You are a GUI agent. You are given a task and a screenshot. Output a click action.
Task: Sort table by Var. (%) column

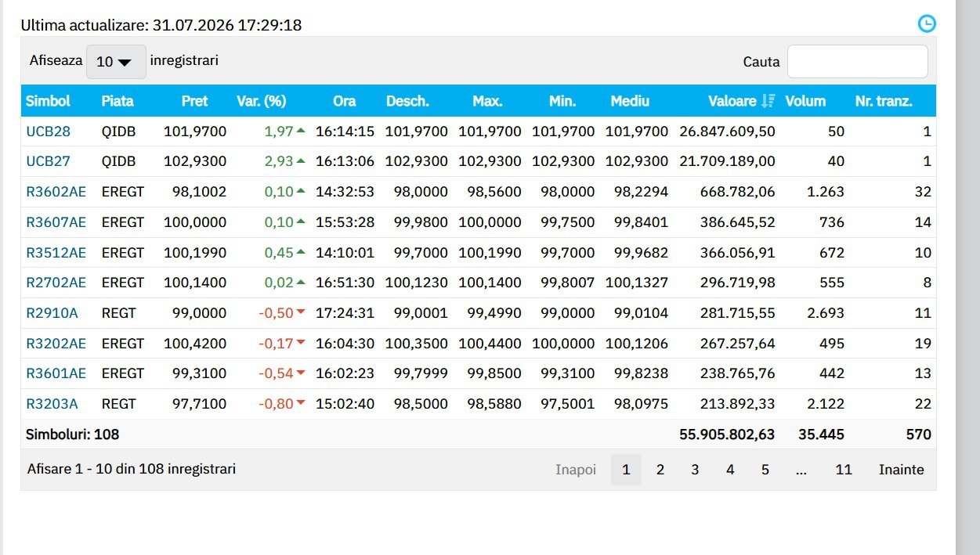pos(261,101)
